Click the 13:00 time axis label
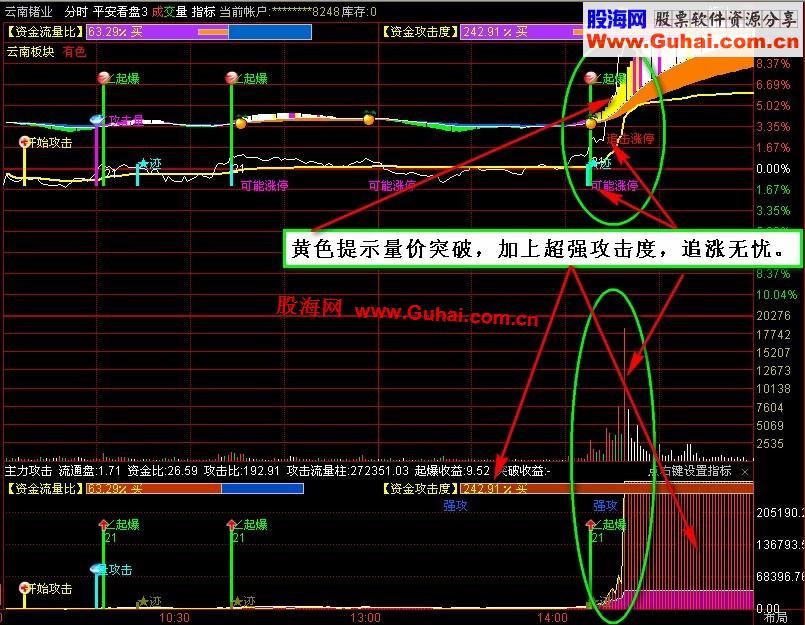805x625 pixels. 365,617
